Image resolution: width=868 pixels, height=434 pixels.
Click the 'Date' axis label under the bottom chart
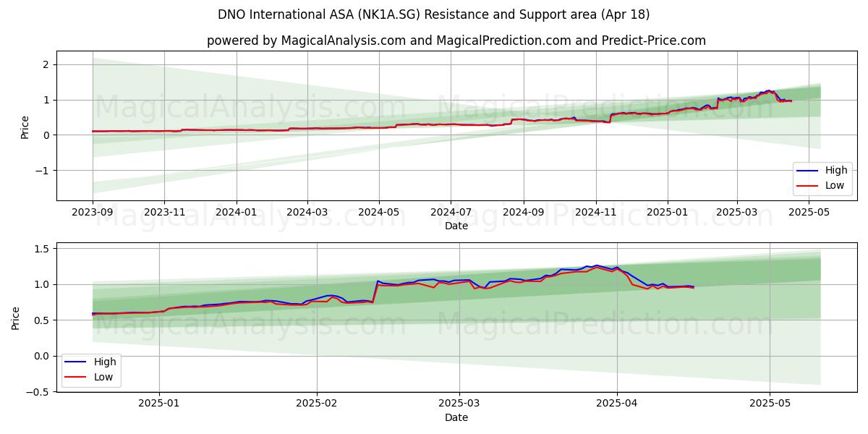[x=456, y=418]
